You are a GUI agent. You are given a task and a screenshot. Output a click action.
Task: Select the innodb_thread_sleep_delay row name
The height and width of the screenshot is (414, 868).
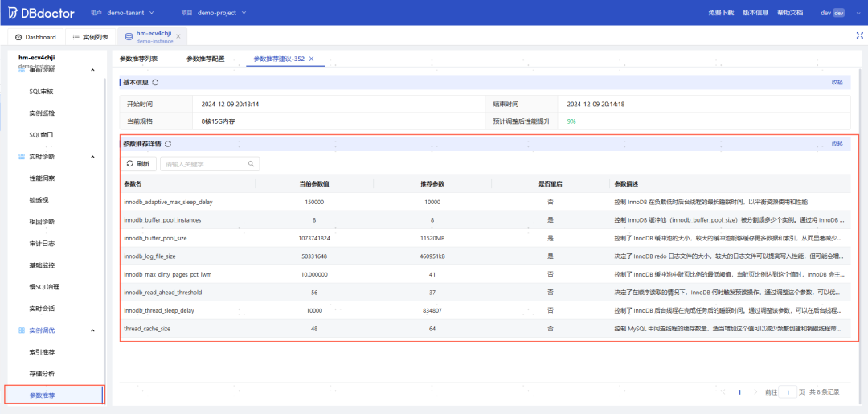pyautogui.click(x=159, y=310)
